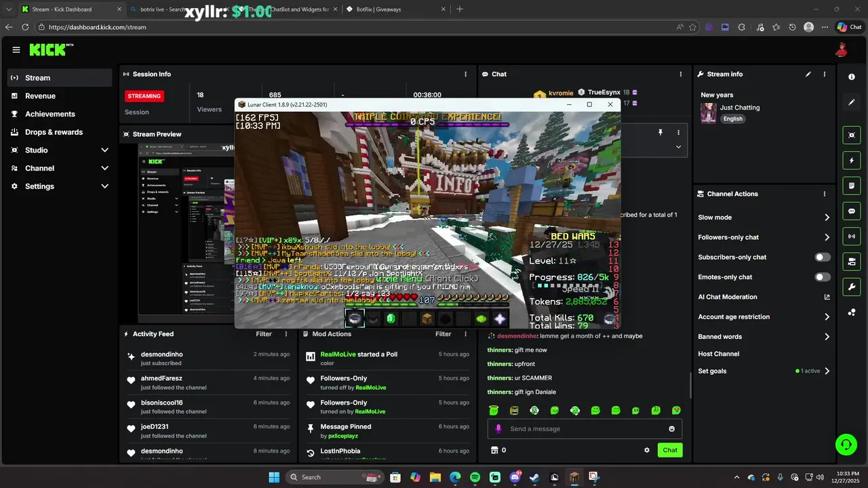Image resolution: width=868 pixels, height=488 pixels.
Task: Go to the Revenue page
Action: click(x=60, y=96)
